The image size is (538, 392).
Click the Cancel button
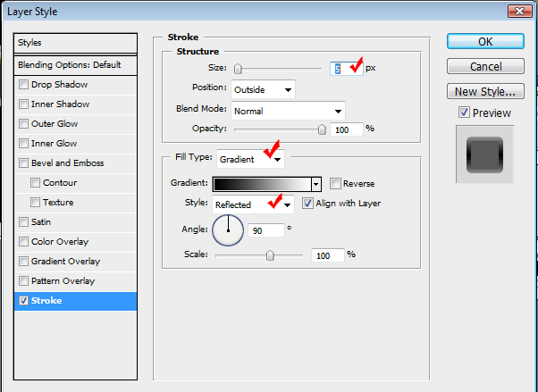(485, 66)
